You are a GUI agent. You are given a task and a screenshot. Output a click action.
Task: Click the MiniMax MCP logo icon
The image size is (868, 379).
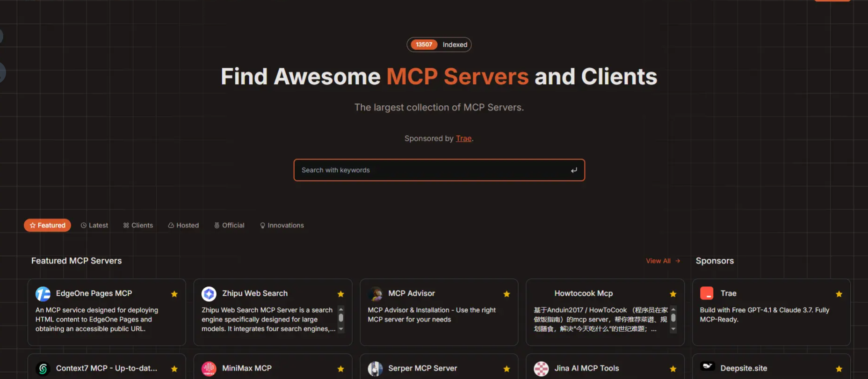click(x=209, y=369)
